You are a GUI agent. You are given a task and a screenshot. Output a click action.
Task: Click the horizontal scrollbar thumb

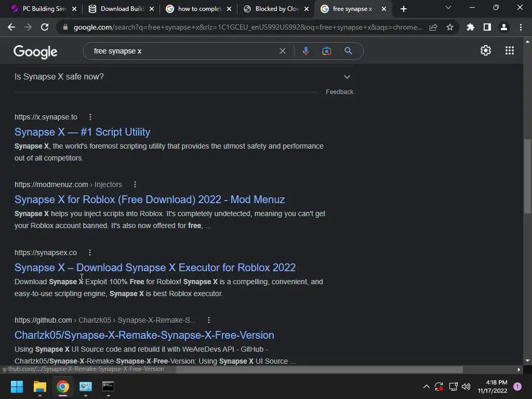click(320, 369)
